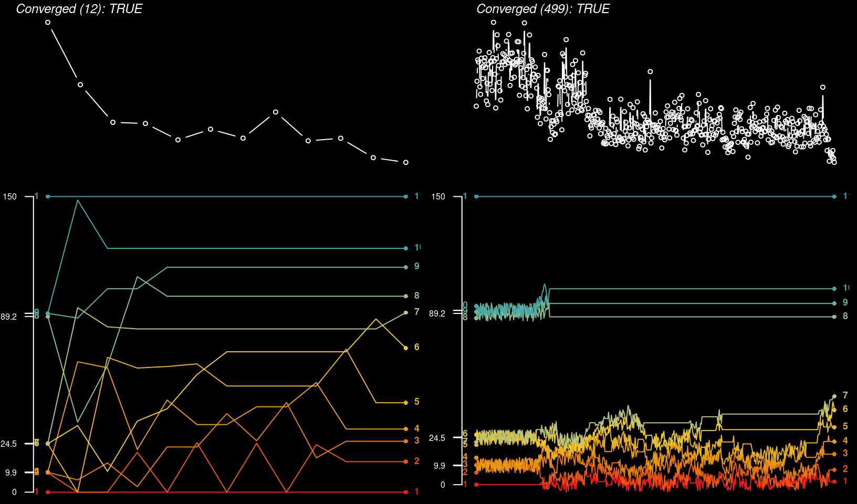Click the start dot of the red line in the 499-iteration chart
Viewport: 857px width, 504px height.
coord(476,485)
